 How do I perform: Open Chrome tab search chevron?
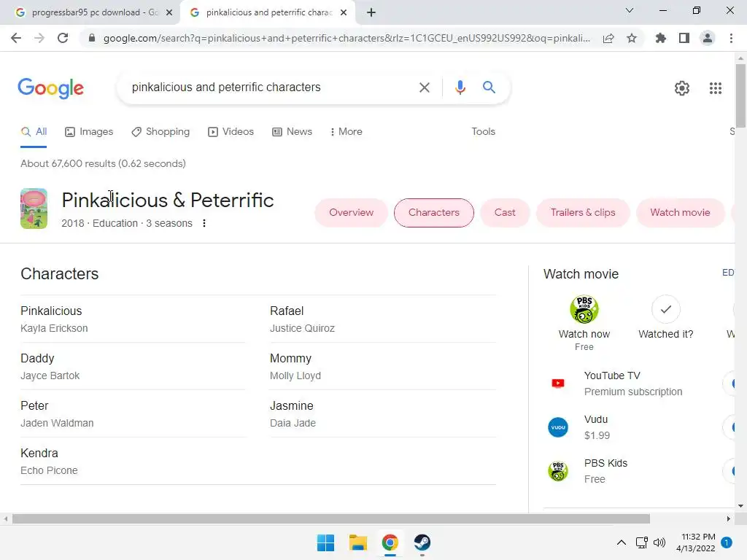click(630, 10)
